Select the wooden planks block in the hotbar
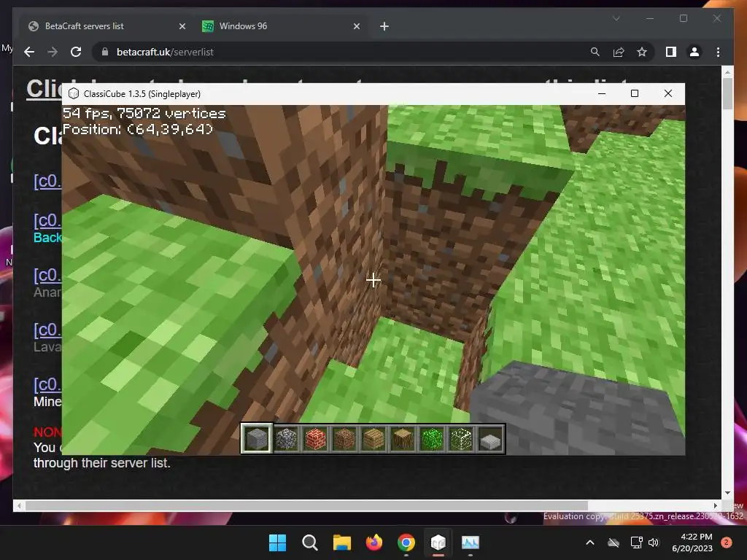Screen dimensions: 747x560 pyautogui.click(x=373, y=438)
